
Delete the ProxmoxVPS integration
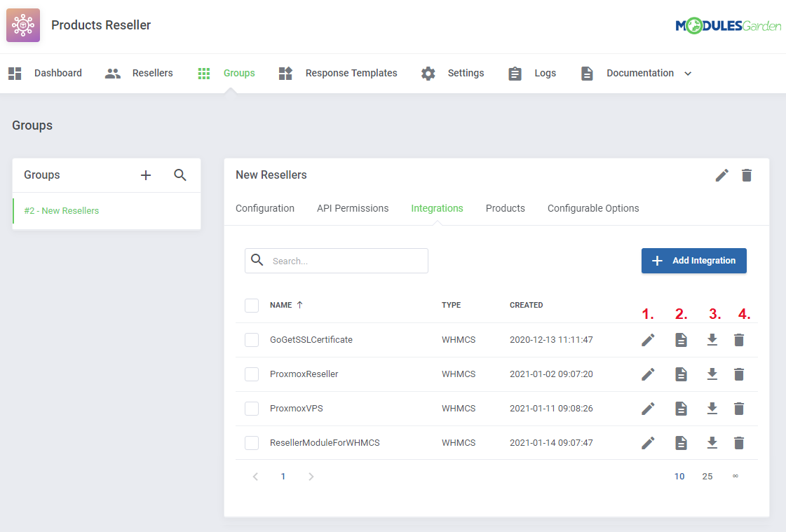(x=739, y=409)
